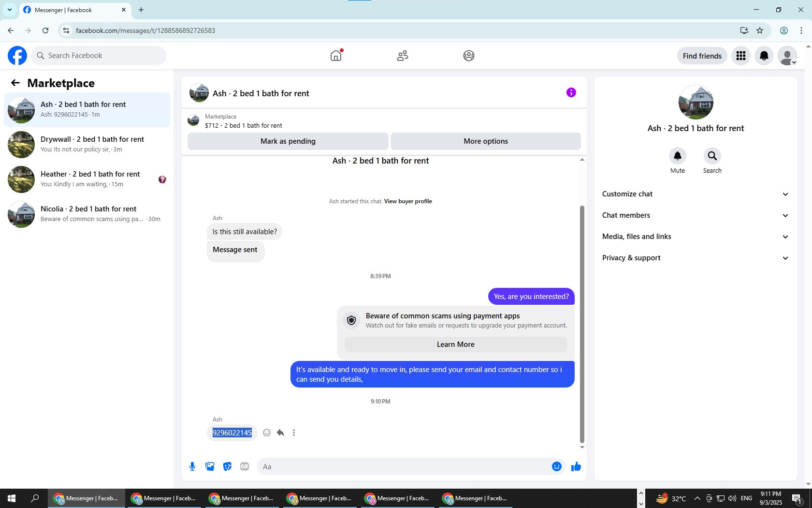Reload the page in browser toolbar
The image size is (812, 508).
[x=45, y=30]
